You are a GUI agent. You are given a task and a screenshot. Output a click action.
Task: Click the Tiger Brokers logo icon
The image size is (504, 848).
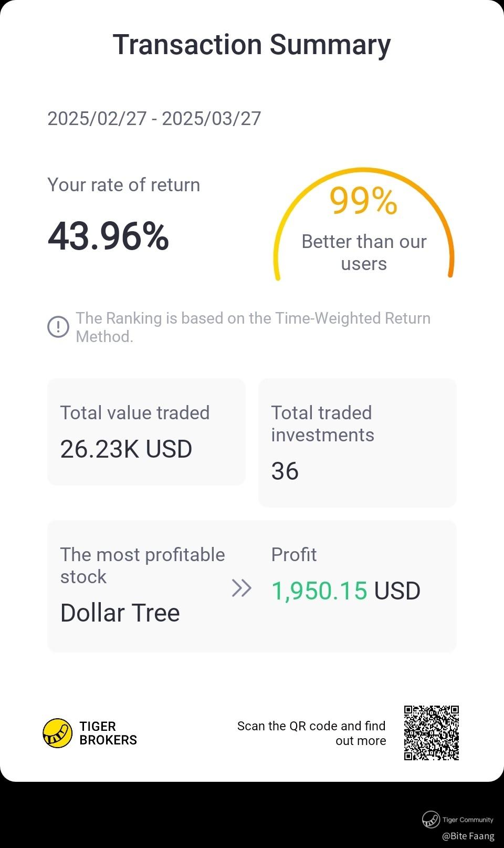click(x=57, y=733)
